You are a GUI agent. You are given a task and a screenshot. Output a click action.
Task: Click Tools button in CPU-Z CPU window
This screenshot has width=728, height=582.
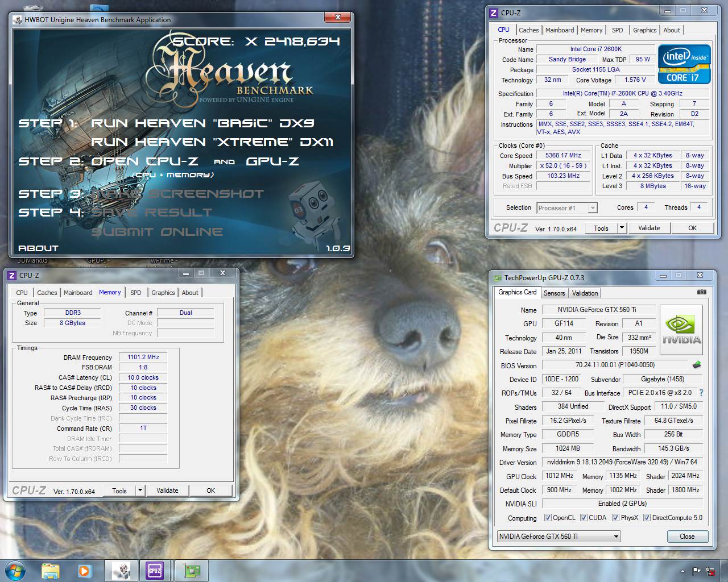601,228
